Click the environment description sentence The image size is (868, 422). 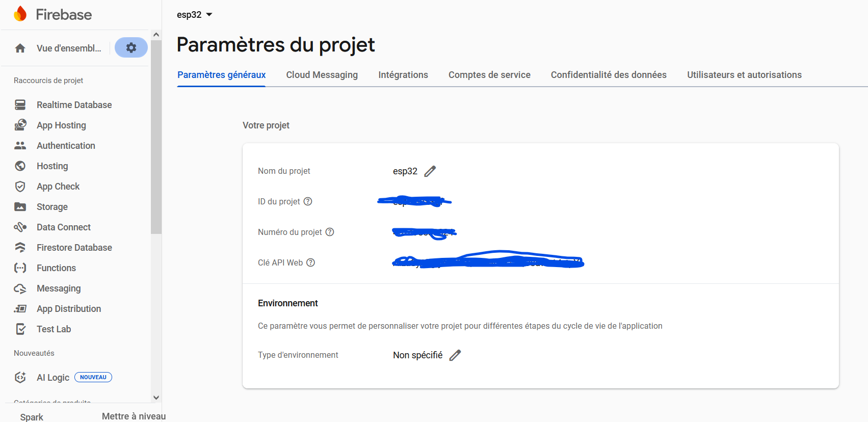(x=460, y=326)
